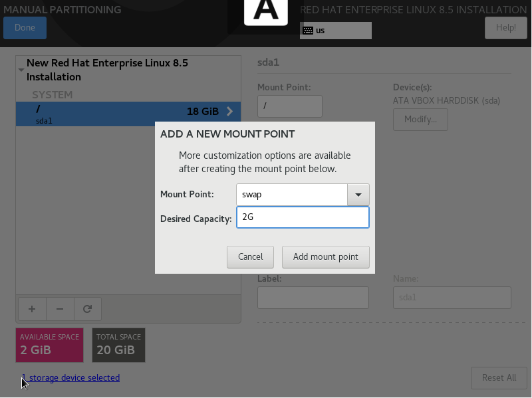This screenshot has width=532, height=398.
Task: Click the SYSTEM section header
Action: 53,94
